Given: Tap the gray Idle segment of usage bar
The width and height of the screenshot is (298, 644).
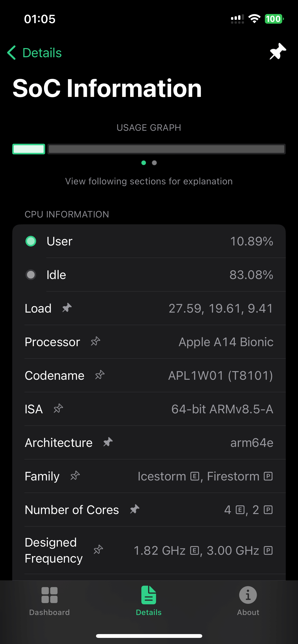Looking at the screenshot, I should click(166, 149).
